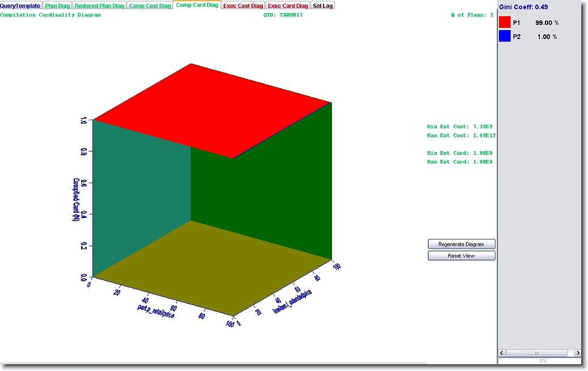This screenshot has height=371, width=588.
Task: Click the legend panel's horizontal scrollbar thumb
Action: tap(537, 353)
